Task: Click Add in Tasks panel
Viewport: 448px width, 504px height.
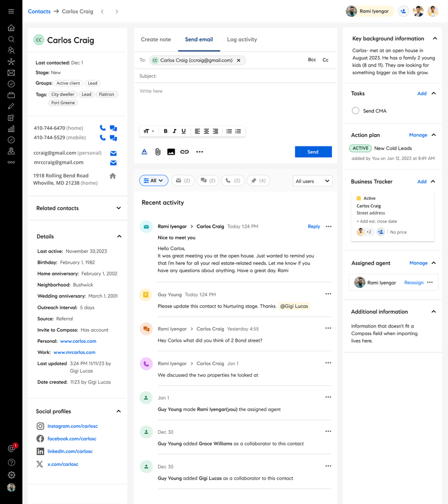Action: [x=422, y=93]
